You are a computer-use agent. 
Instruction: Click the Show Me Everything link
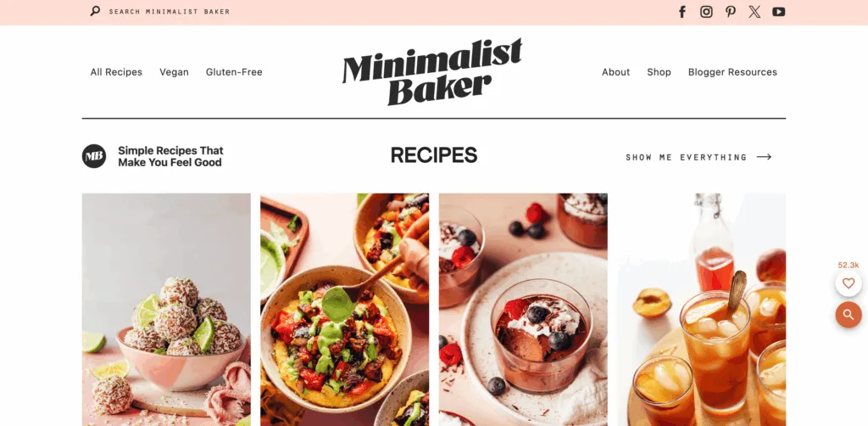click(x=687, y=157)
